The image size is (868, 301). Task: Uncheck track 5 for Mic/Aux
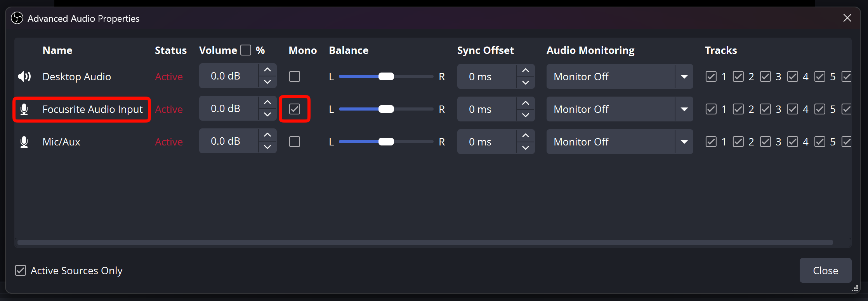point(820,142)
